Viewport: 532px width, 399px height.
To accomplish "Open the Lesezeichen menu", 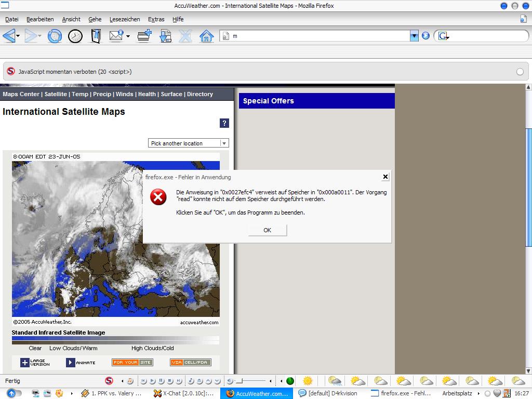I will pyautogui.click(x=125, y=19).
